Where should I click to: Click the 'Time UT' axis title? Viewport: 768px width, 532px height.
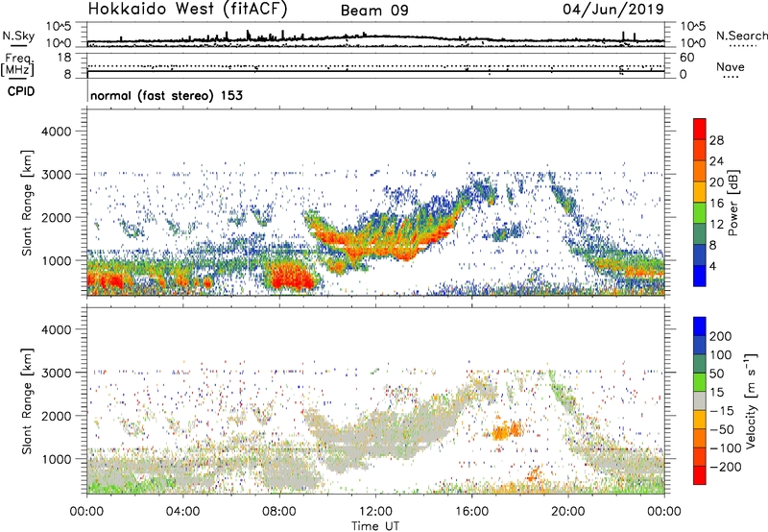[x=375, y=526]
